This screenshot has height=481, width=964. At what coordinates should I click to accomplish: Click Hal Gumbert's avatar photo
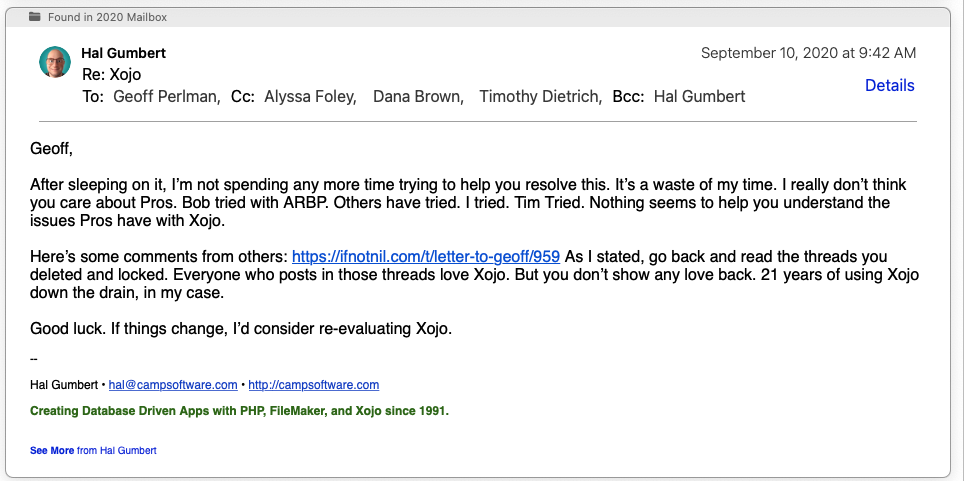[55, 62]
